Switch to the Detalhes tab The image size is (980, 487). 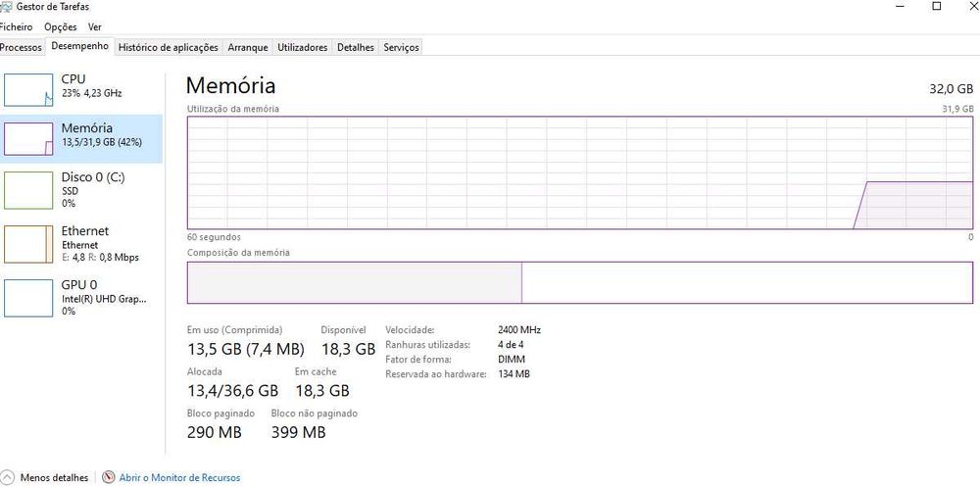click(x=356, y=47)
